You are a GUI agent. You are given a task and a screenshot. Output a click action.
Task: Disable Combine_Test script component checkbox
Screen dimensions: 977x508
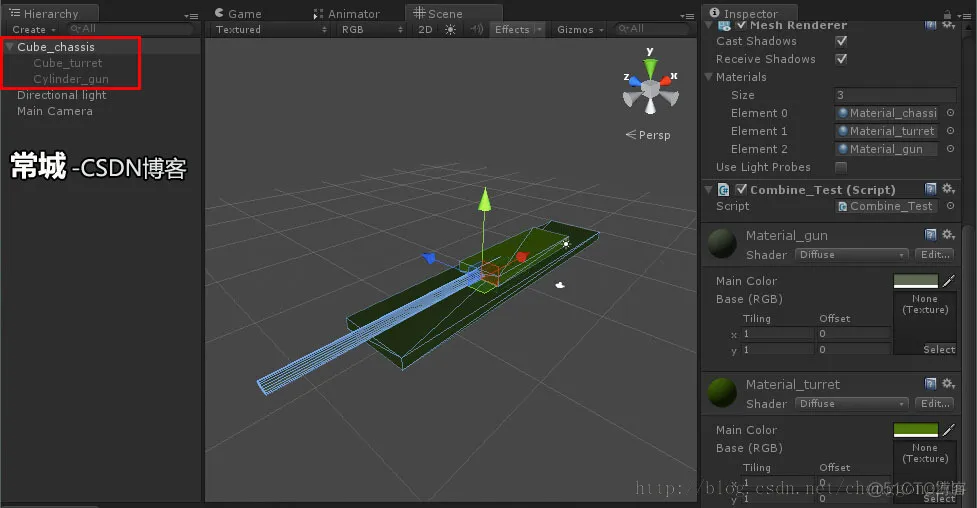(x=741, y=189)
